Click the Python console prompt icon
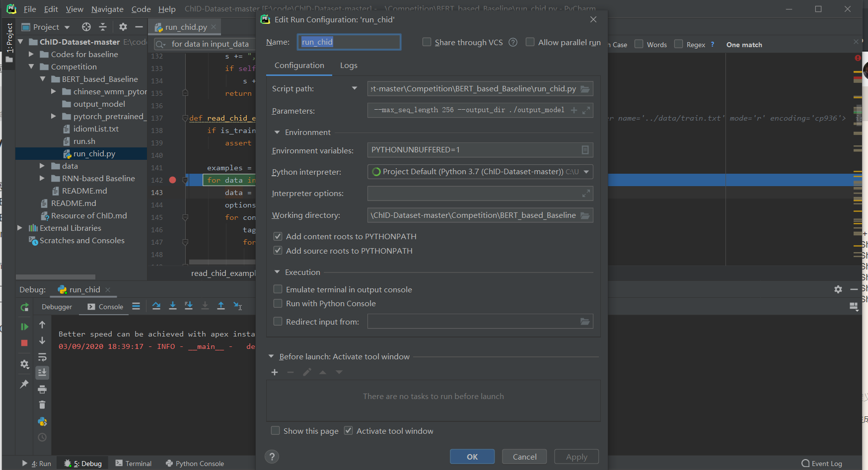 [x=42, y=421]
